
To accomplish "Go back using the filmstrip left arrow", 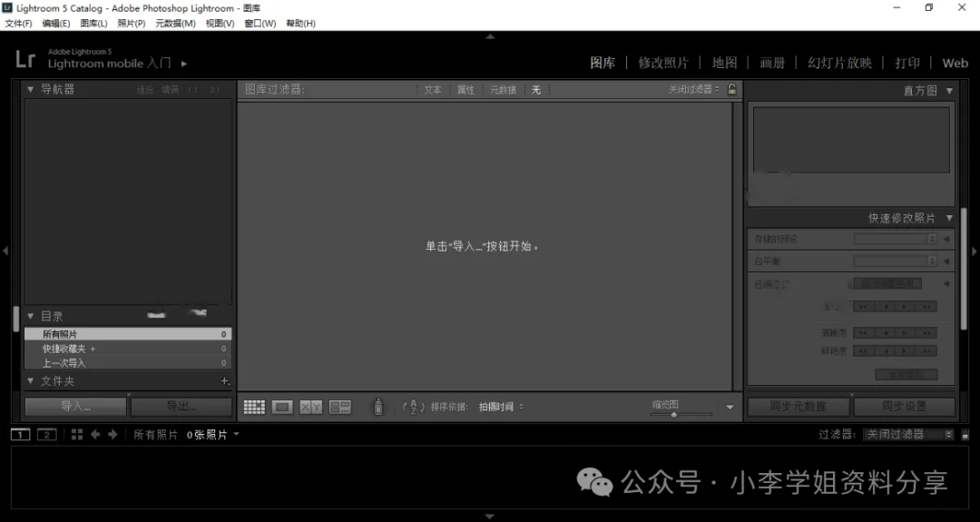I will pos(95,435).
